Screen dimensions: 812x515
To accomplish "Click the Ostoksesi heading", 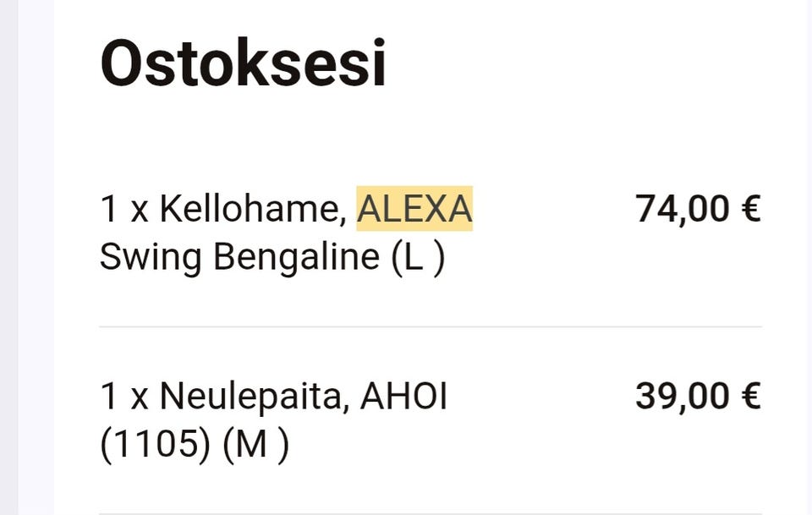I will click(243, 63).
